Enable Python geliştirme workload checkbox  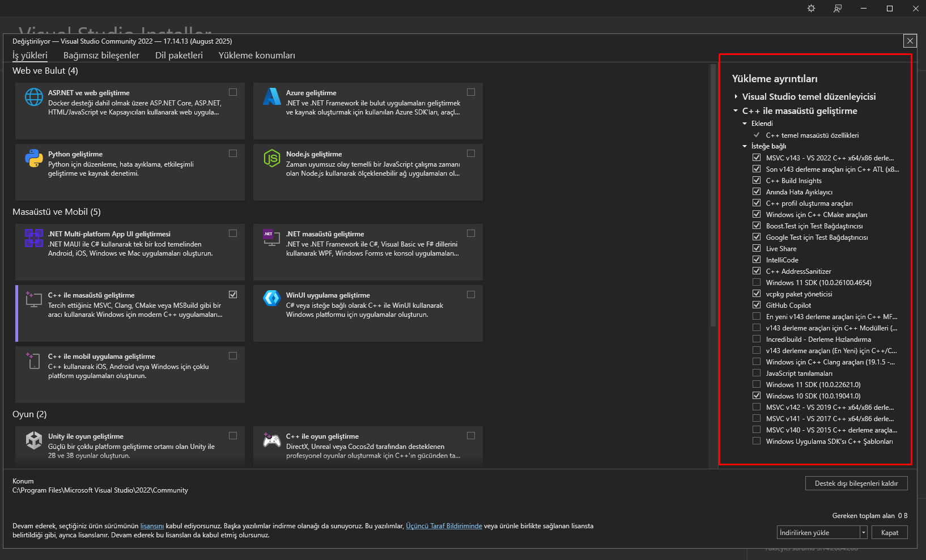pyautogui.click(x=233, y=153)
